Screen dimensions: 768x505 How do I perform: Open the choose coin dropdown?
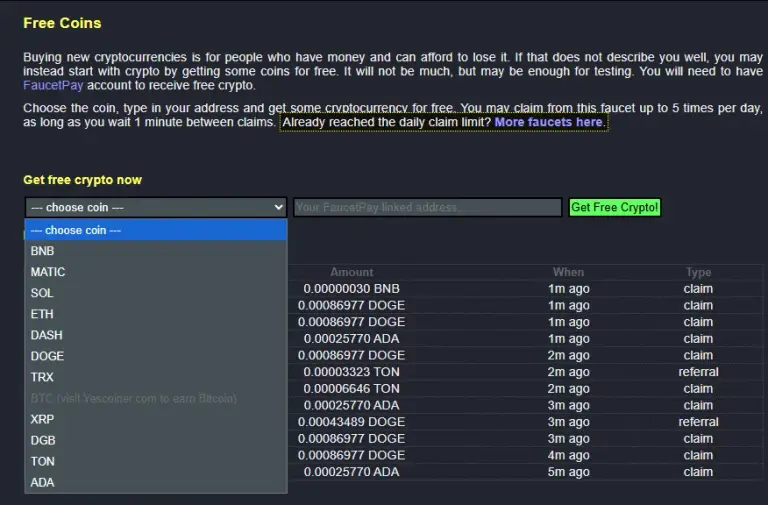(156, 207)
